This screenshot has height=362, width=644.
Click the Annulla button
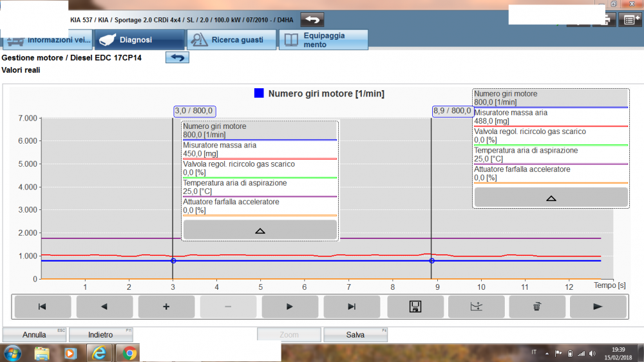pyautogui.click(x=34, y=335)
